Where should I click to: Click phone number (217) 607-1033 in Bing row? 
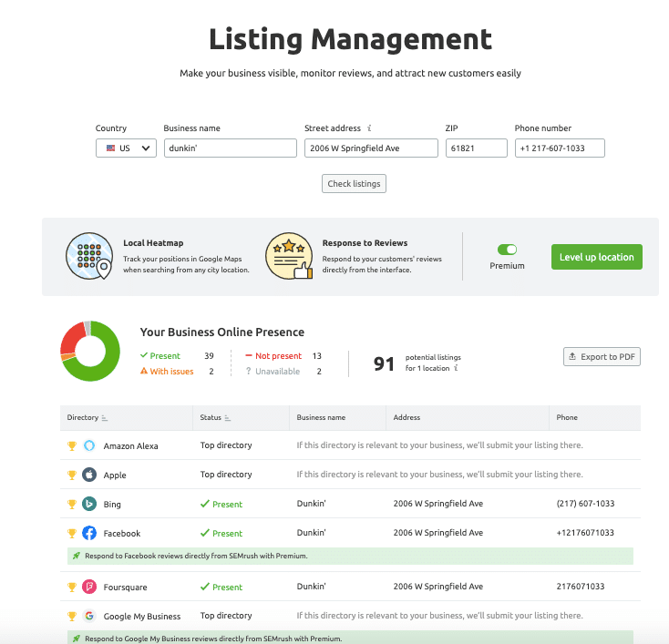585,503
